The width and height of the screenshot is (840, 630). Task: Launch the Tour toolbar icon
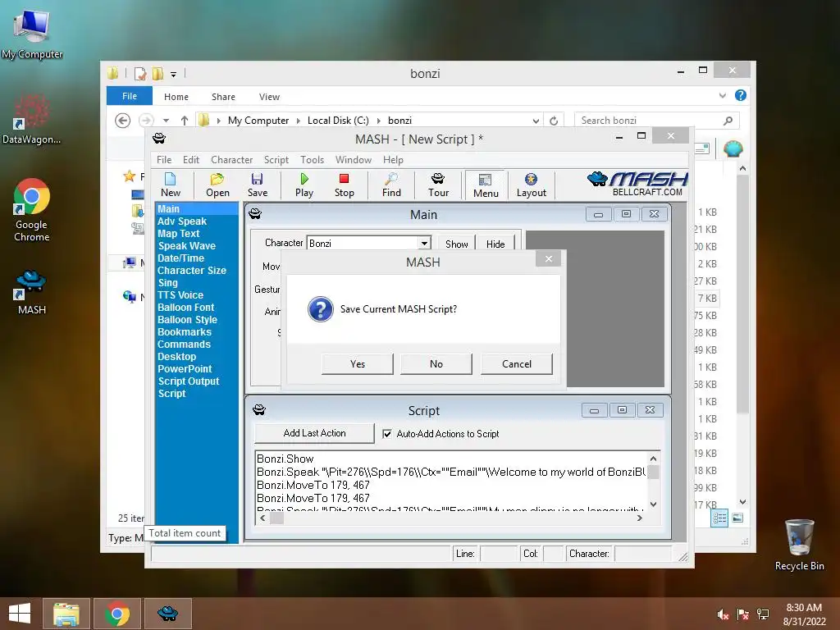(x=438, y=185)
